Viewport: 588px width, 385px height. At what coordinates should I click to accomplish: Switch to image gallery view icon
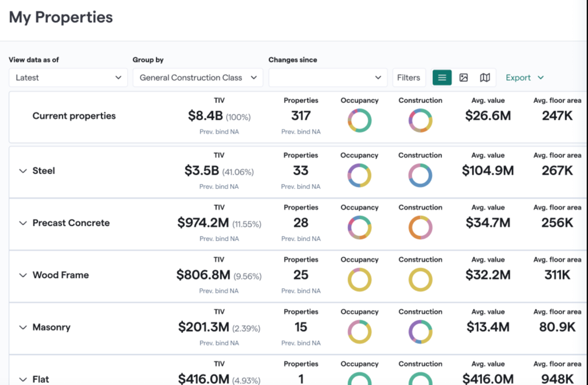(x=464, y=78)
